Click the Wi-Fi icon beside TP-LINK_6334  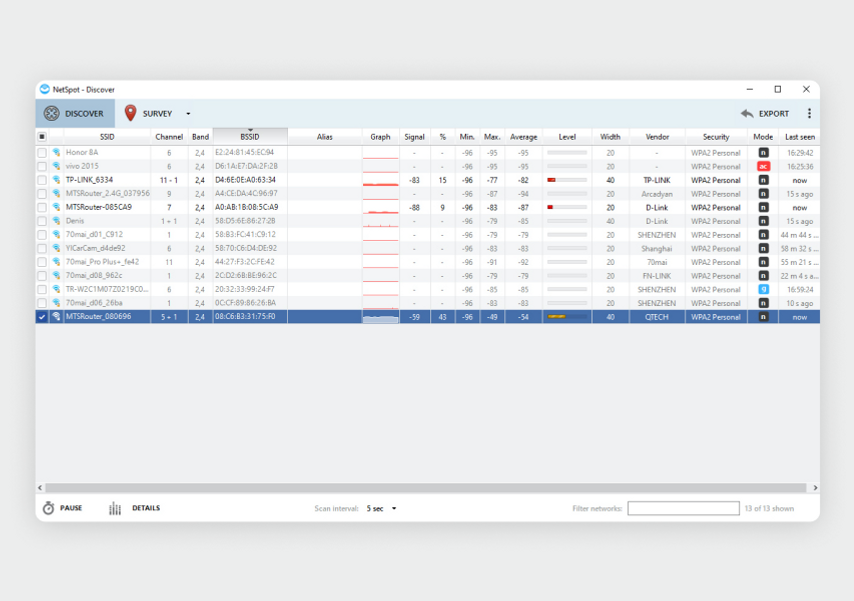click(x=56, y=180)
